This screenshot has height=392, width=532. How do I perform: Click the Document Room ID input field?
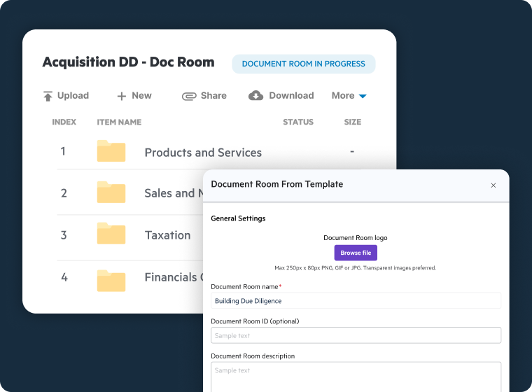356,335
